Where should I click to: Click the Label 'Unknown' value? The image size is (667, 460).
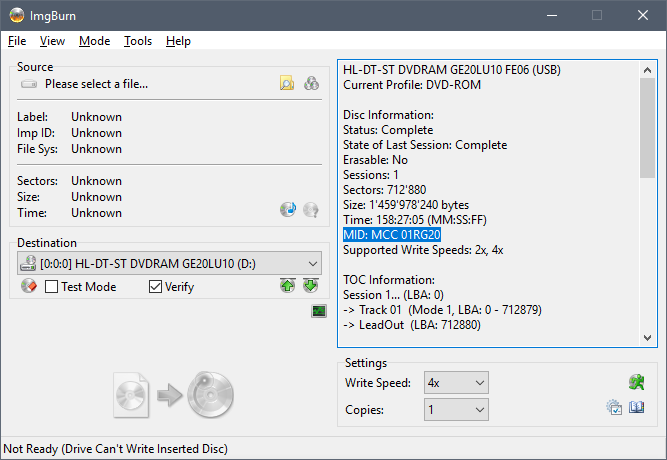[x=97, y=117]
